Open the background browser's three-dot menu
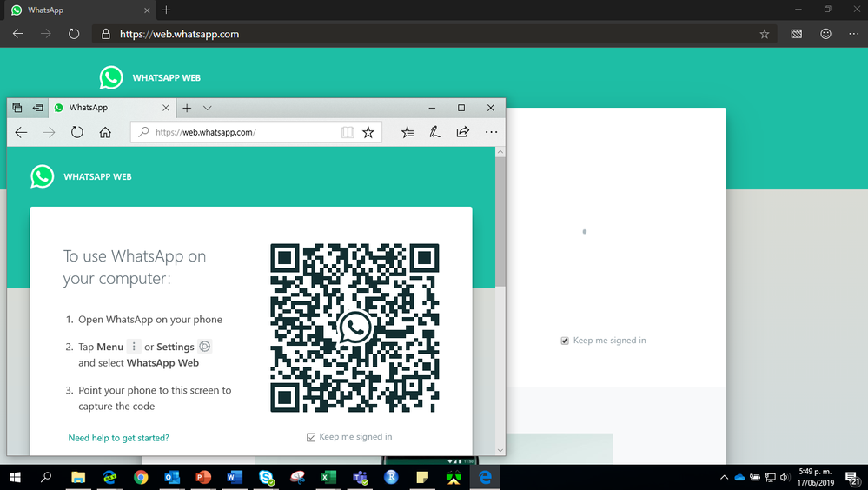The image size is (868, 490). pos(853,34)
